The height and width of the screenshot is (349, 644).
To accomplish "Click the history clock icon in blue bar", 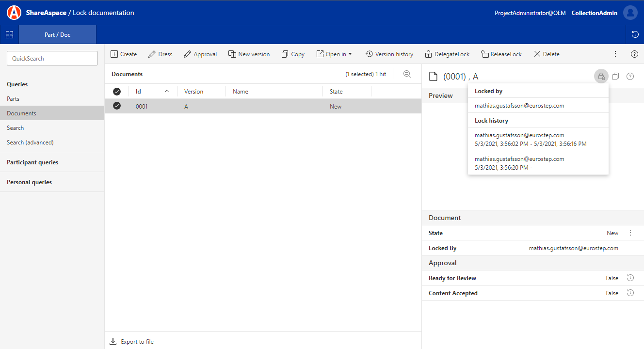I will (635, 34).
